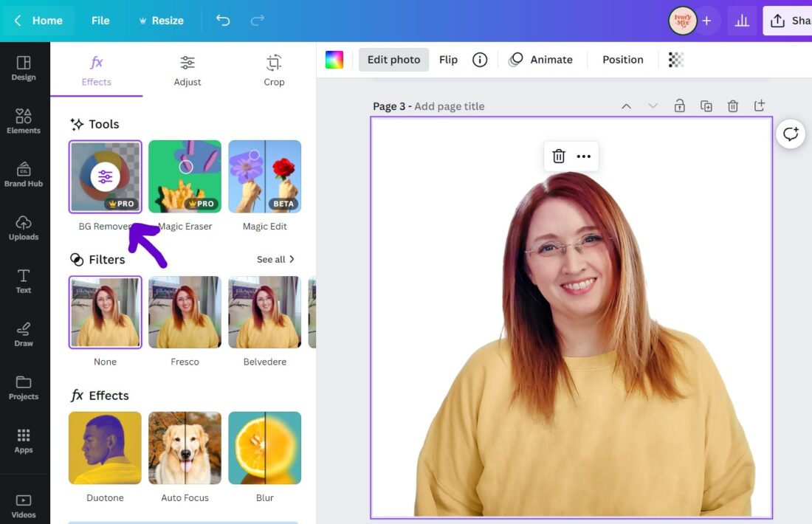Image resolution: width=812 pixels, height=524 pixels.
Task: Open the Magic Eraser tool
Action: point(185,176)
